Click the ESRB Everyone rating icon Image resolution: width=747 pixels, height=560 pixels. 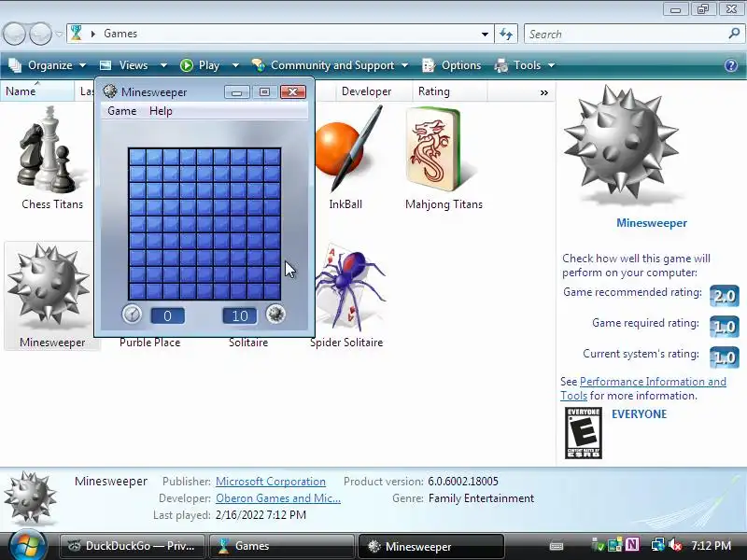[x=583, y=433]
